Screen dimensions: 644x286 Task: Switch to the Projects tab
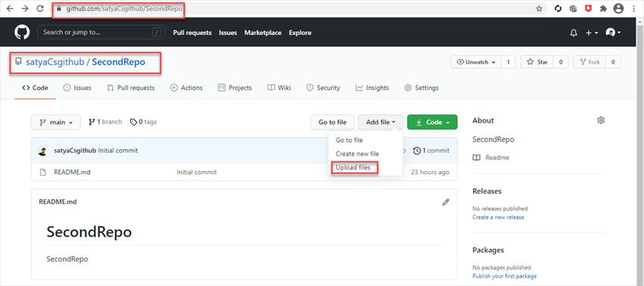pyautogui.click(x=235, y=88)
